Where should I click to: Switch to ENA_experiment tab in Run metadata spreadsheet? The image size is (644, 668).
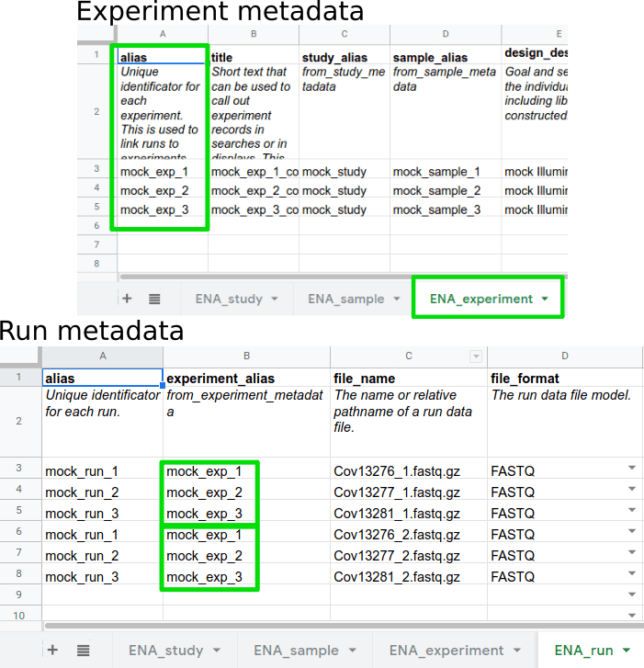(446, 650)
